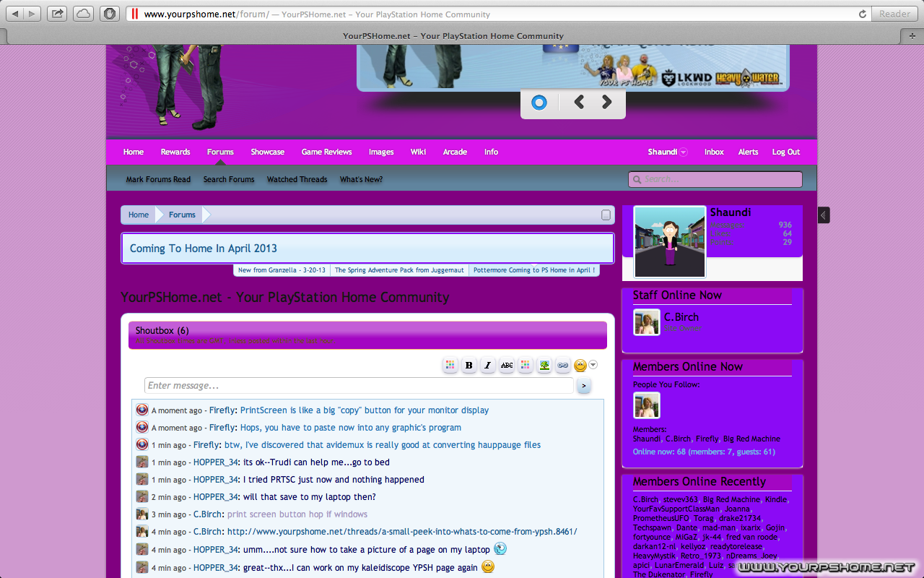The width and height of the screenshot is (924, 578).
Task: Show previous banner slide with left arrow
Action: [x=579, y=103]
